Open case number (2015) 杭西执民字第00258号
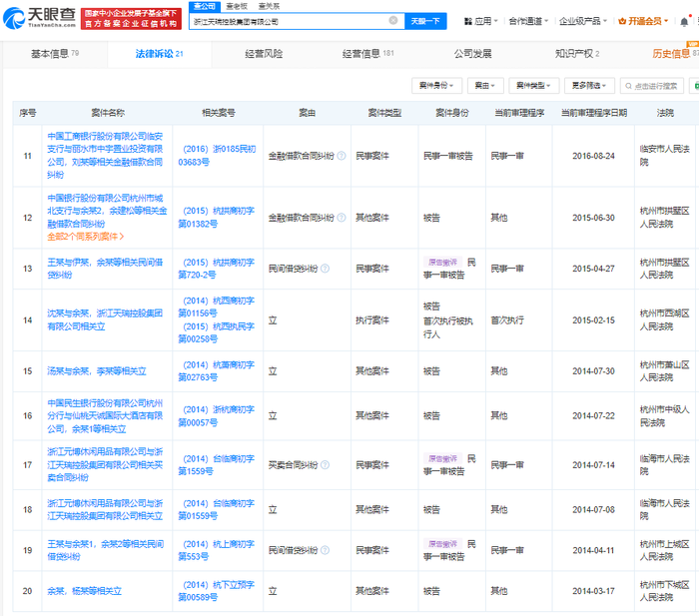 click(217, 332)
